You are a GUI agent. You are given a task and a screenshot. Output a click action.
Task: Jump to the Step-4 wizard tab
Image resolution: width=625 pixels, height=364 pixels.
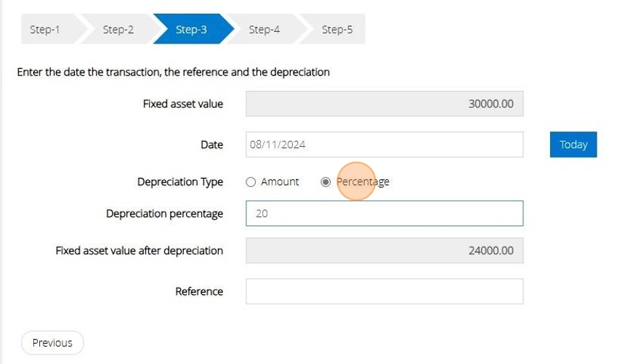[x=264, y=30]
